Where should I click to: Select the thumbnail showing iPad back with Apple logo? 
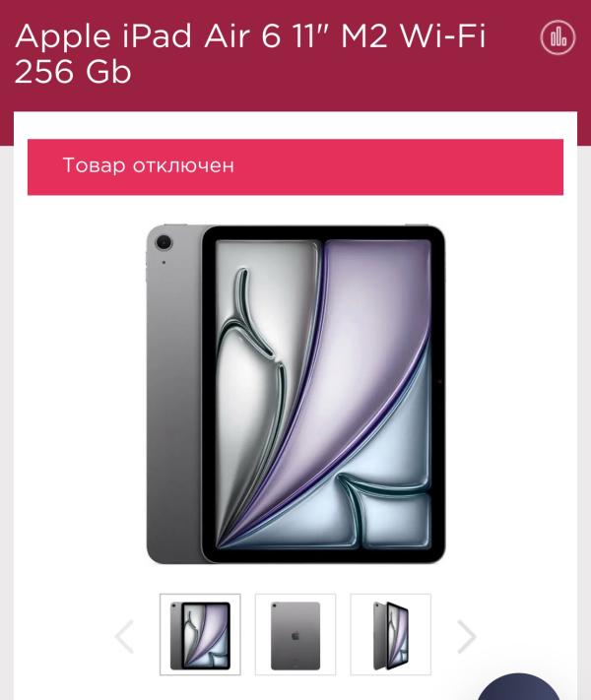[x=295, y=634]
